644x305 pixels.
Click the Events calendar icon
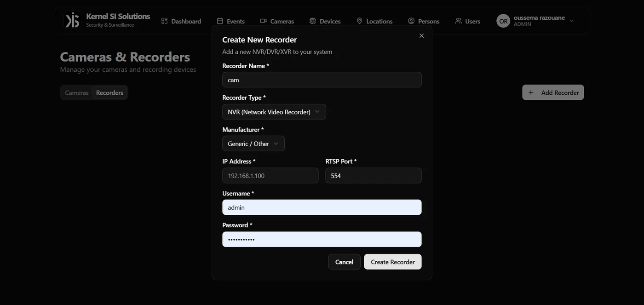pyautogui.click(x=220, y=21)
